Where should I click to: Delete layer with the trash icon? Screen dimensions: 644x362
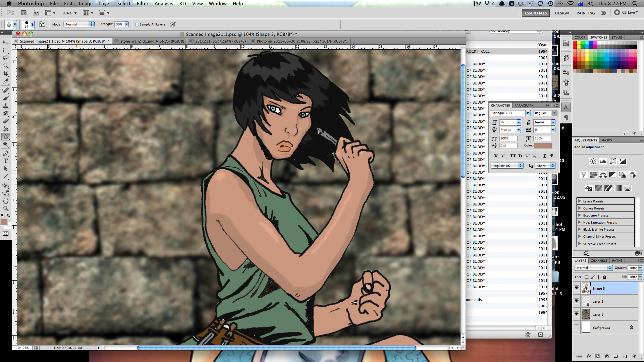click(x=634, y=356)
